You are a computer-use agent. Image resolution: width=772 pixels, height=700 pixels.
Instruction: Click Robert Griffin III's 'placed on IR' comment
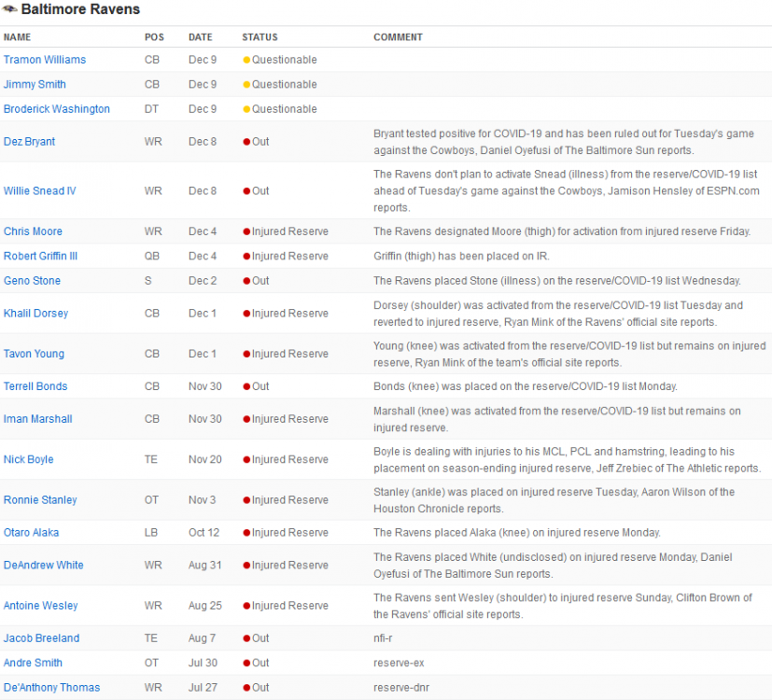461,256
